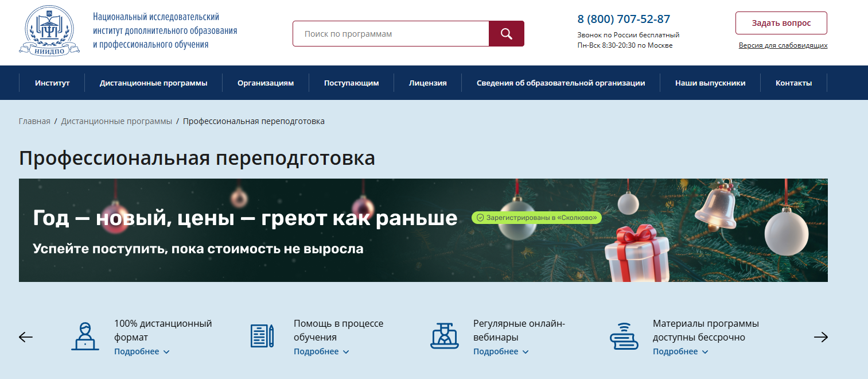The image size is (868, 379).
Task: Click the right carousel arrow
Action: tap(821, 337)
